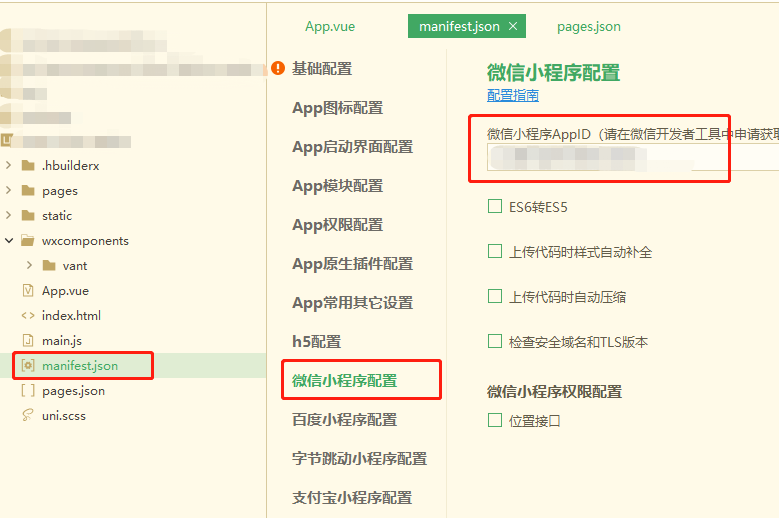Click the manifest.json gear file icon

28,366
